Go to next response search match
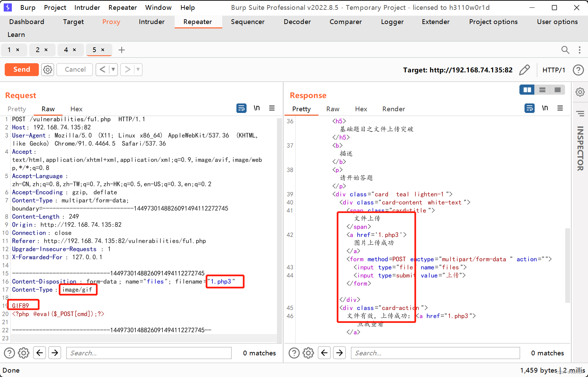The height and width of the screenshot is (377, 588). 339,353
